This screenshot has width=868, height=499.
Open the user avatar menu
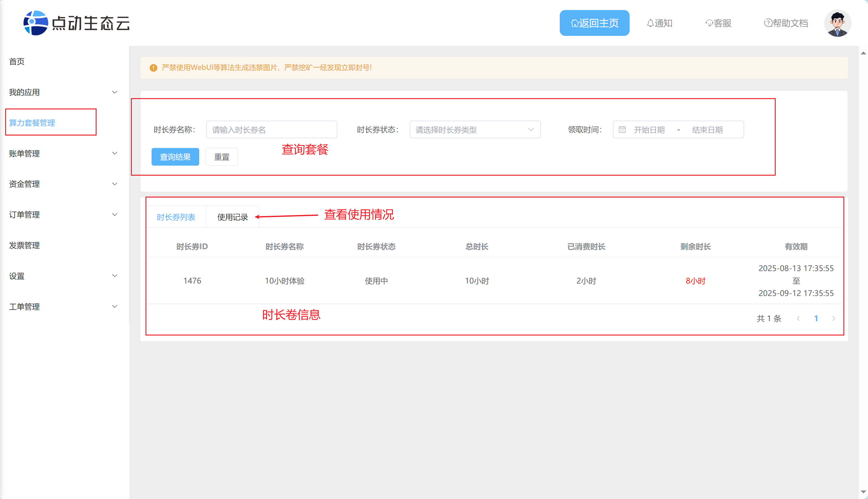pos(838,23)
